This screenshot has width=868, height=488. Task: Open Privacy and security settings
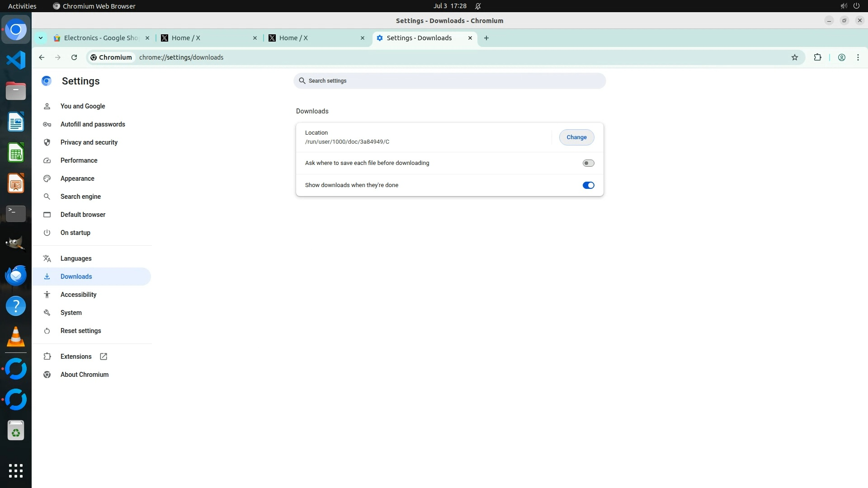click(89, 142)
